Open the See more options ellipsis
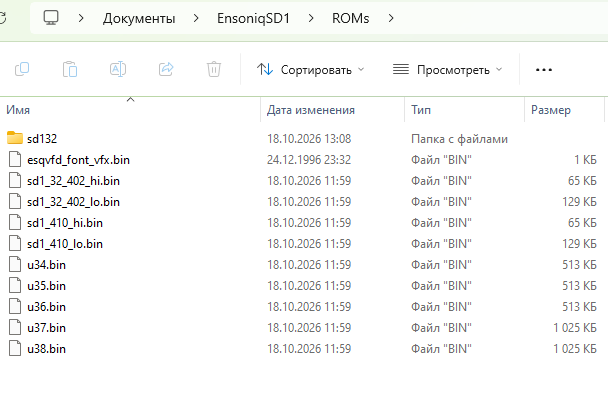The image size is (608, 411). [x=544, y=70]
